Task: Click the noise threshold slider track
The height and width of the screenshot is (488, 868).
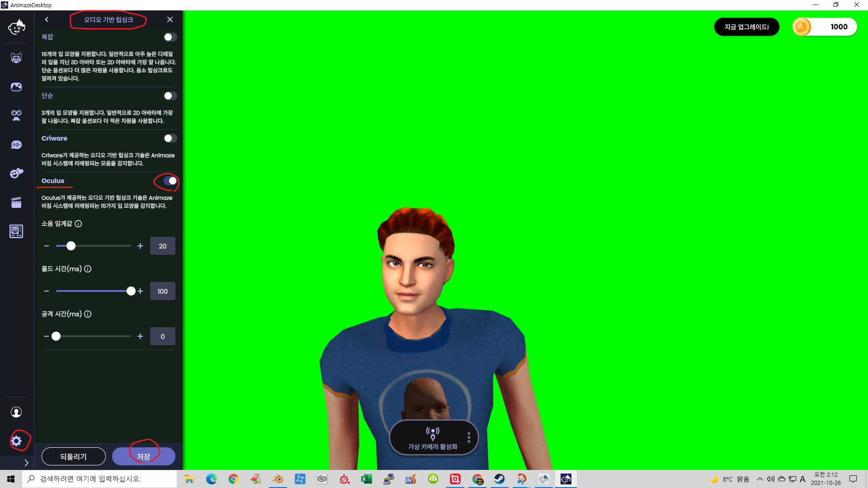Action: point(104,246)
